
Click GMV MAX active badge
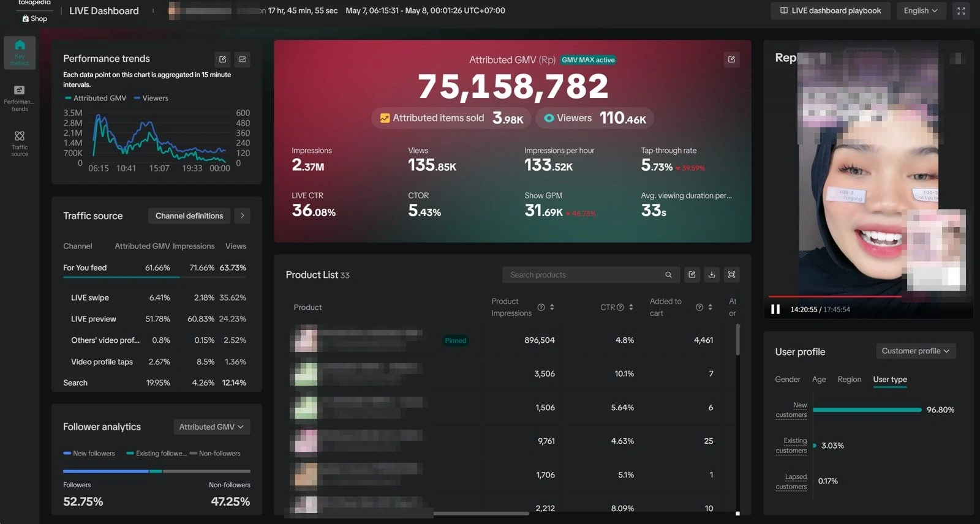point(588,60)
